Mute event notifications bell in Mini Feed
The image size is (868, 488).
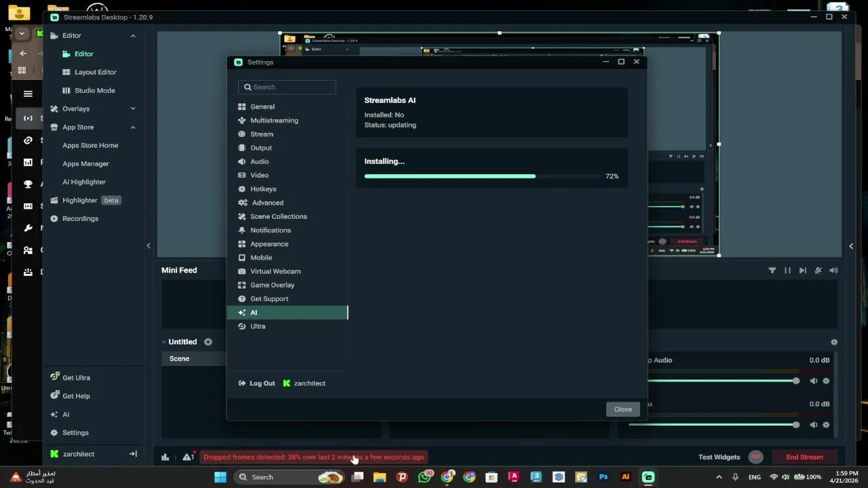click(x=818, y=270)
